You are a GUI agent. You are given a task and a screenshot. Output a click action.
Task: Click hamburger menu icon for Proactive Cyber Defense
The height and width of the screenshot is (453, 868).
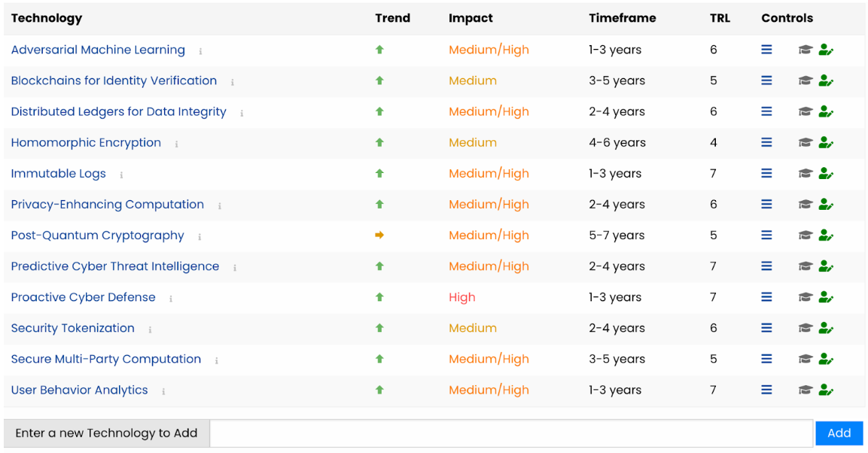(x=766, y=297)
